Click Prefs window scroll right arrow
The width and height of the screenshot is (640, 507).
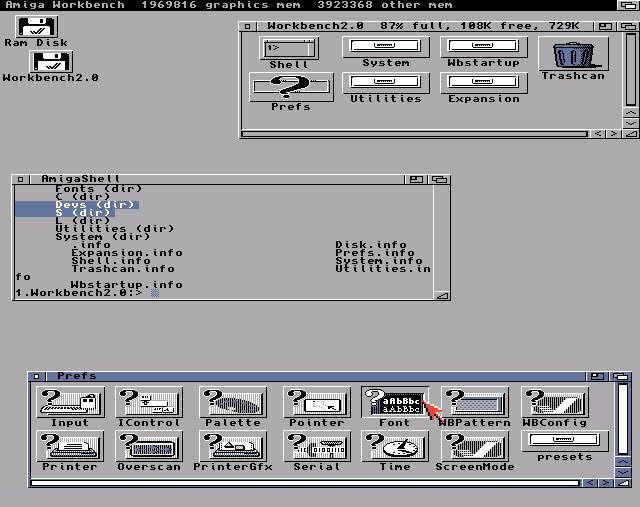[606, 483]
